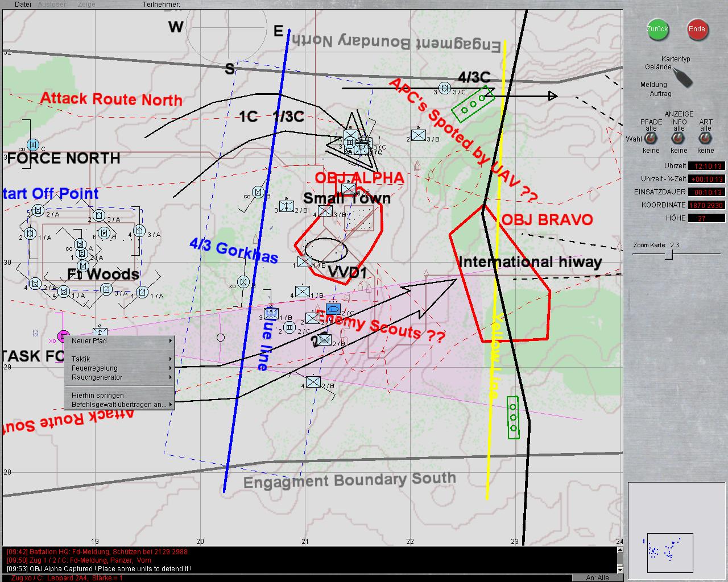
Task: Open the Rauchgenerator context menu entry
Action: (x=119, y=377)
